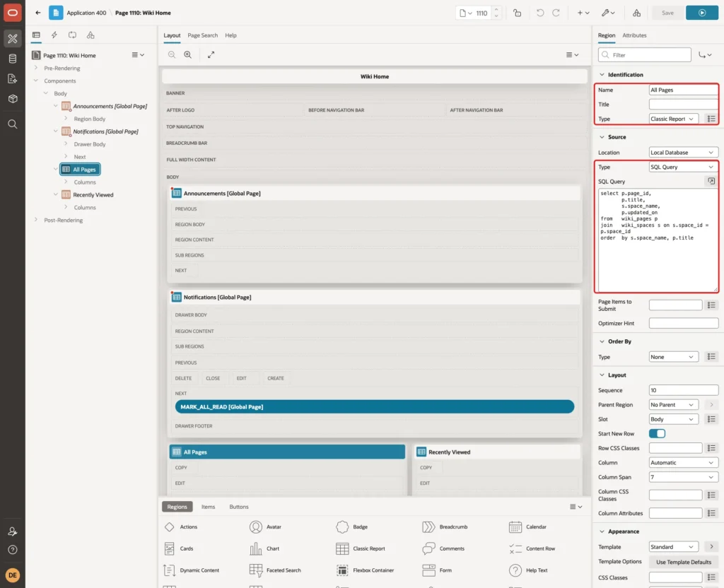Viewport: 724px width, 588px height.
Task: Switch to the Buttons gallery tab
Action: (x=239, y=507)
